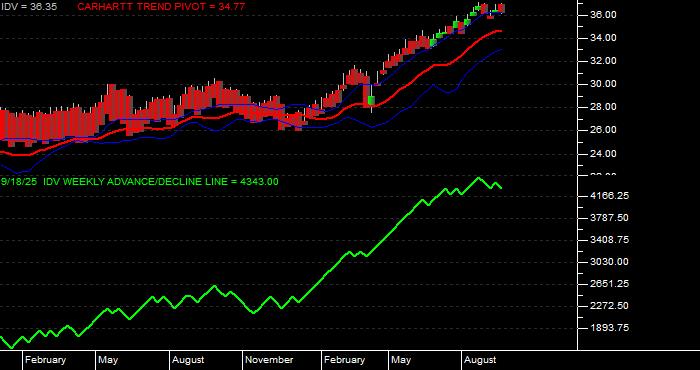Click the 2272.50 advance/decline axis value
This screenshot has width=700, height=370.
tap(609, 306)
